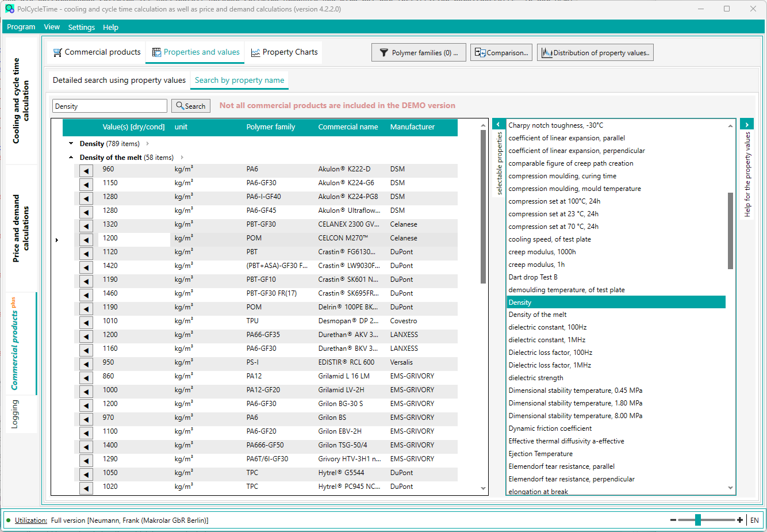Click the chevron next to Density (789 items)
This screenshot has width=767, height=532.
pos(148,144)
